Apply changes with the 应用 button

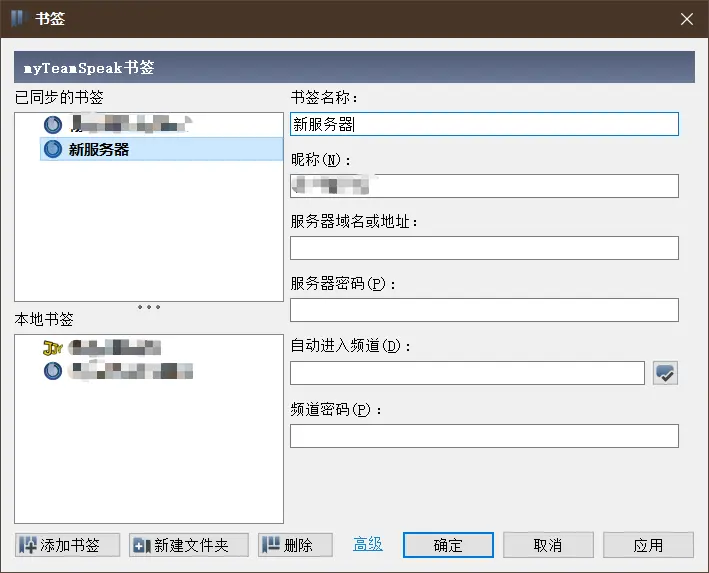tap(648, 545)
